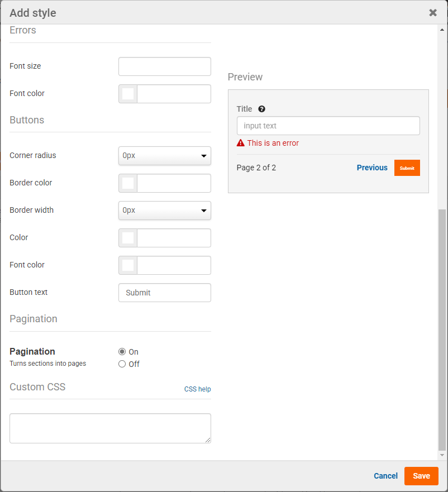Image resolution: width=448 pixels, height=492 pixels.
Task: Click inside the Custom CSS text area
Action: 110,428
